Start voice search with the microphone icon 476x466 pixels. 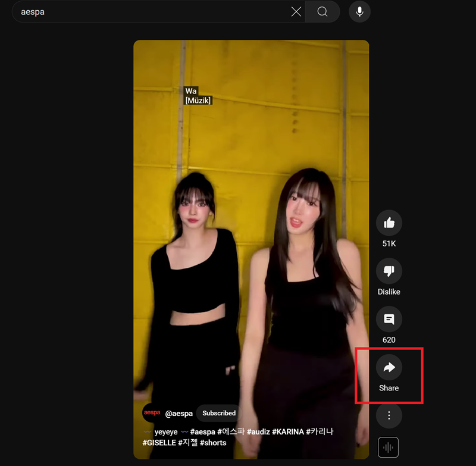(359, 12)
